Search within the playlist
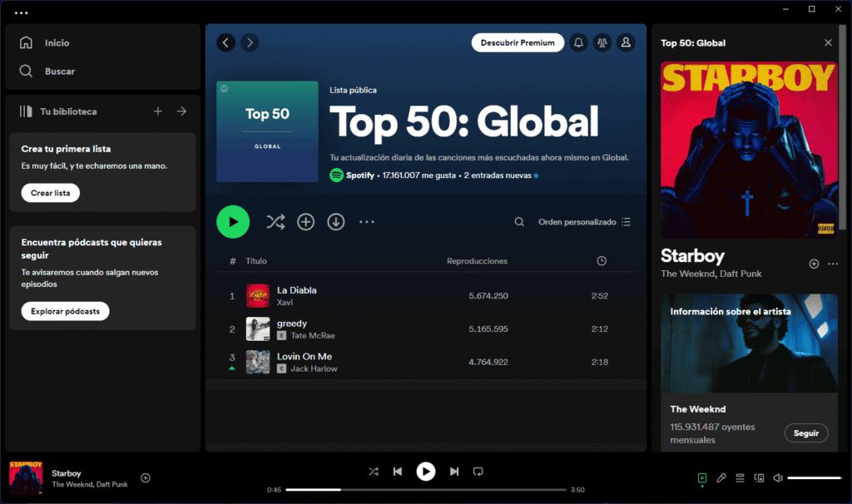The width and height of the screenshot is (852, 504). pyautogui.click(x=519, y=221)
